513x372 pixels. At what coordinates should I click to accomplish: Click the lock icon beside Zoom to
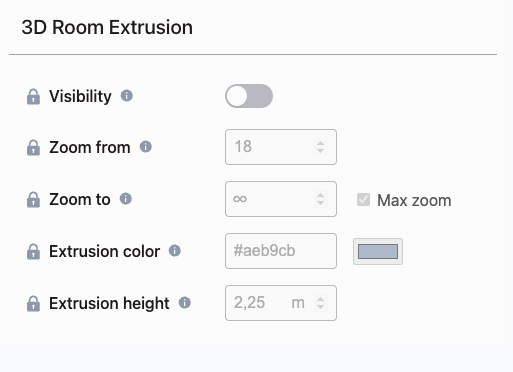pyautogui.click(x=33, y=199)
